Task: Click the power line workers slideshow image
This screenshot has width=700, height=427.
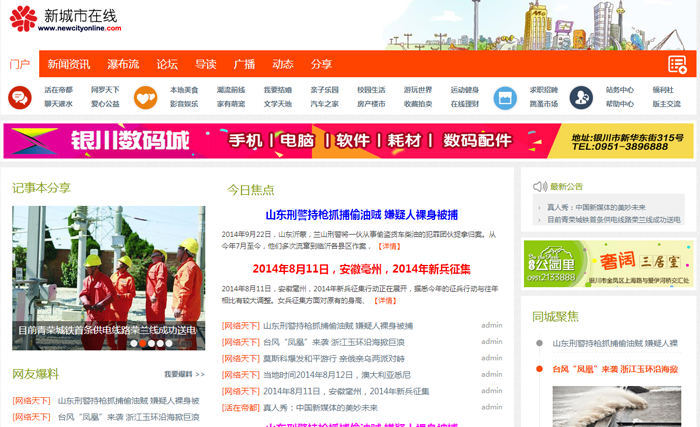Action: pyautogui.click(x=108, y=270)
